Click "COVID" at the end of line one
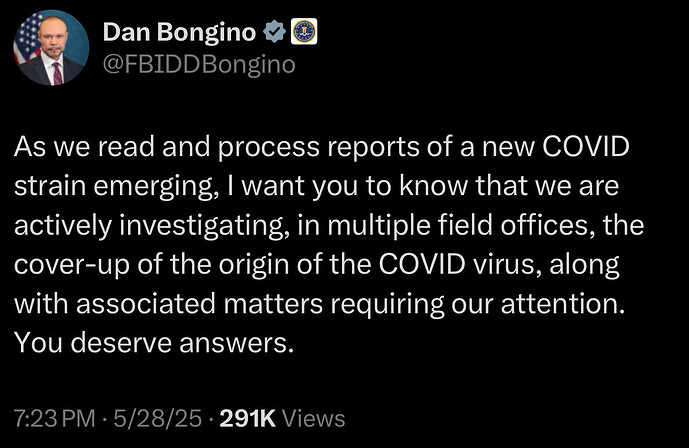The width and height of the screenshot is (689, 448). pos(586,147)
